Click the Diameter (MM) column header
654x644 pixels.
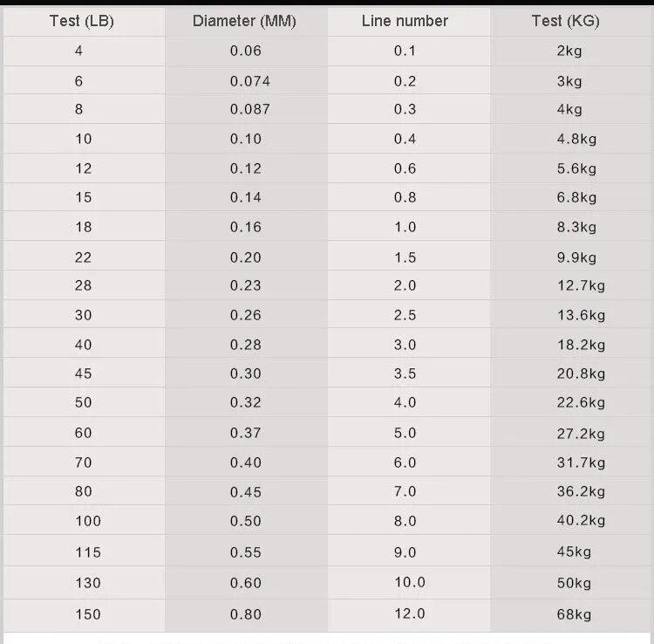click(244, 21)
